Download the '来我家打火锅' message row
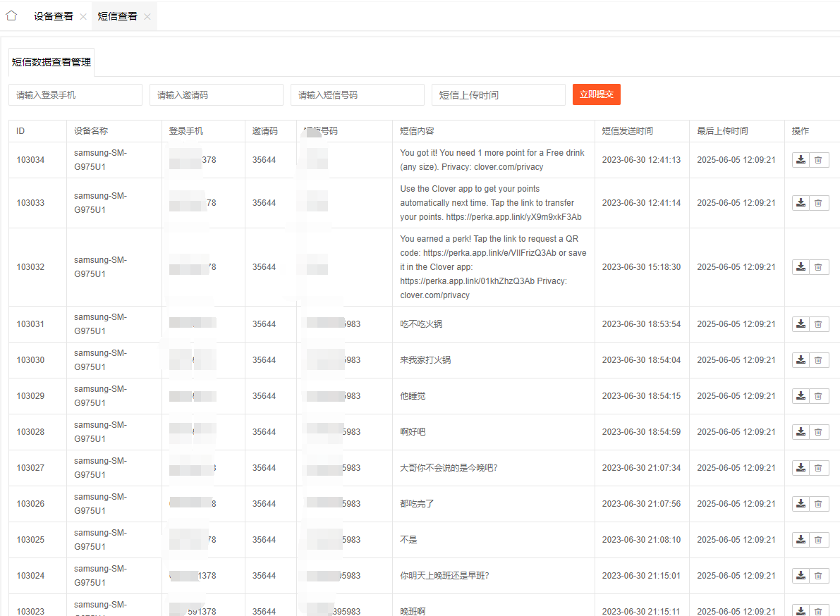Viewport: 840px width, 616px height. tap(801, 360)
